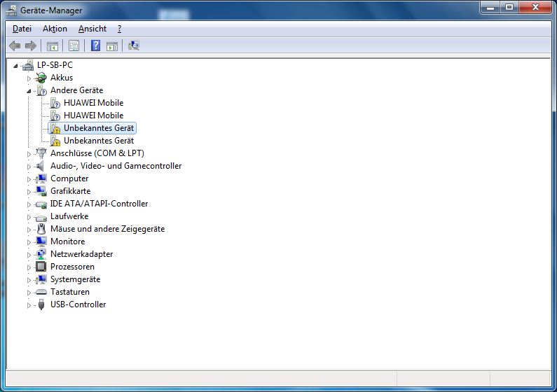This screenshot has height=392, width=557.
Task: Click the second HUAWEI Mobile device icon
Action: point(55,115)
